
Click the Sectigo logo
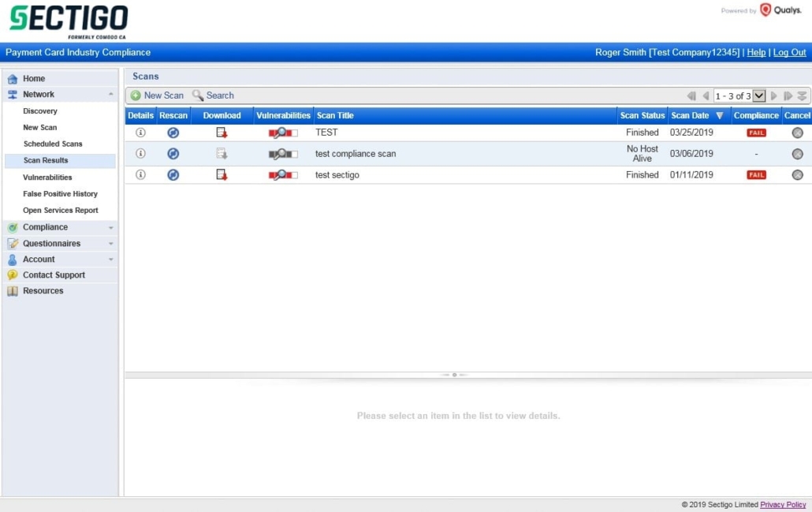69,21
